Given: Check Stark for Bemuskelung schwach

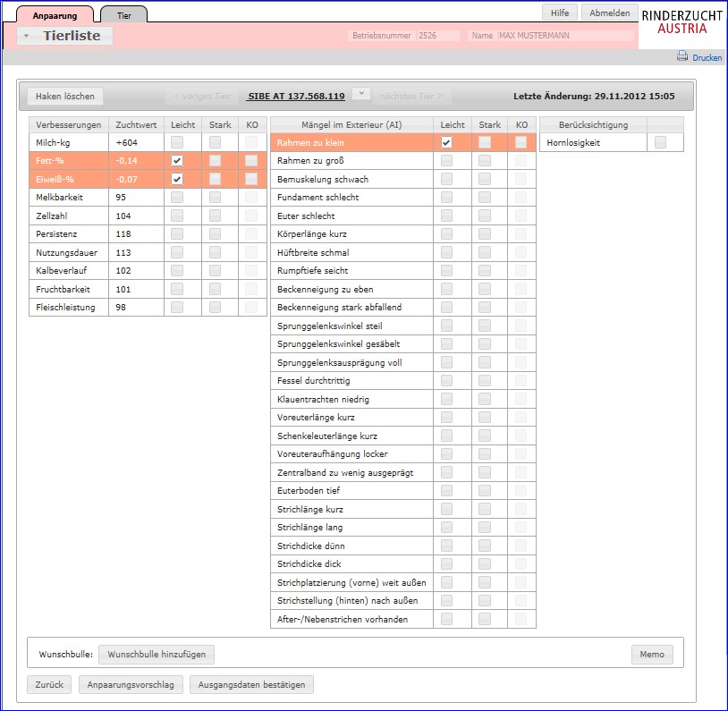Looking at the screenshot, I should pos(485,179).
